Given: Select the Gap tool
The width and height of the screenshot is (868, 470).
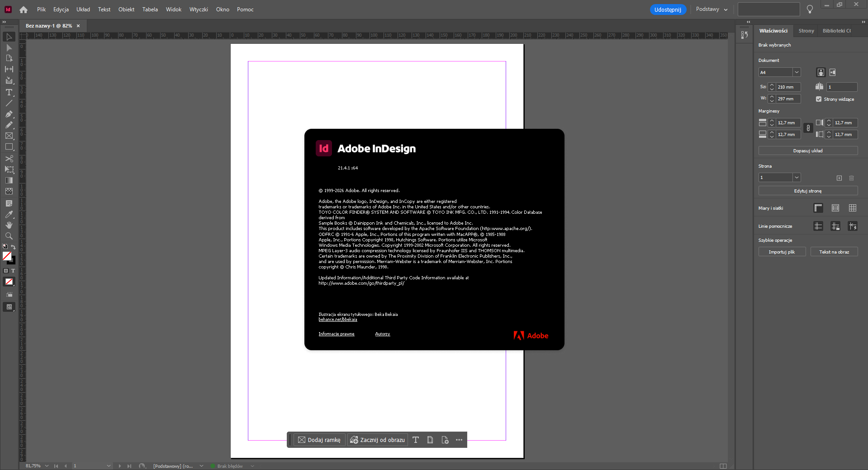Looking at the screenshot, I should [9, 69].
